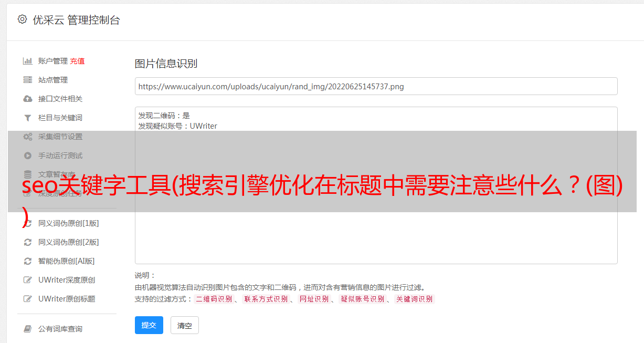Image resolution: width=644 pixels, height=343 pixels.
Task: Click the 清空 clear button
Action: 185,325
